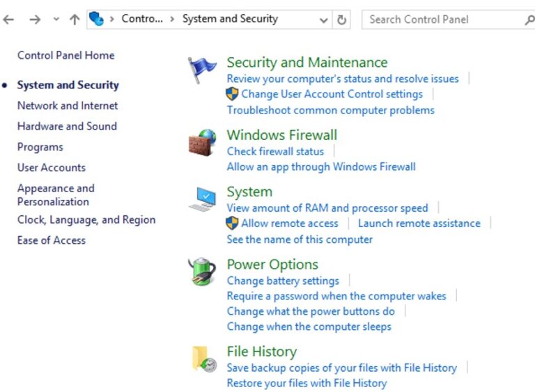This screenshot has height=392, width=535.
Task: Go up one level with the Up arrow
Action: point(75,19)
